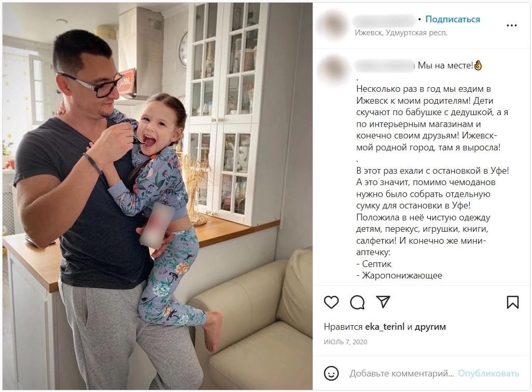
Task: Like the post with the heart icon
Action: coord(331,302)
